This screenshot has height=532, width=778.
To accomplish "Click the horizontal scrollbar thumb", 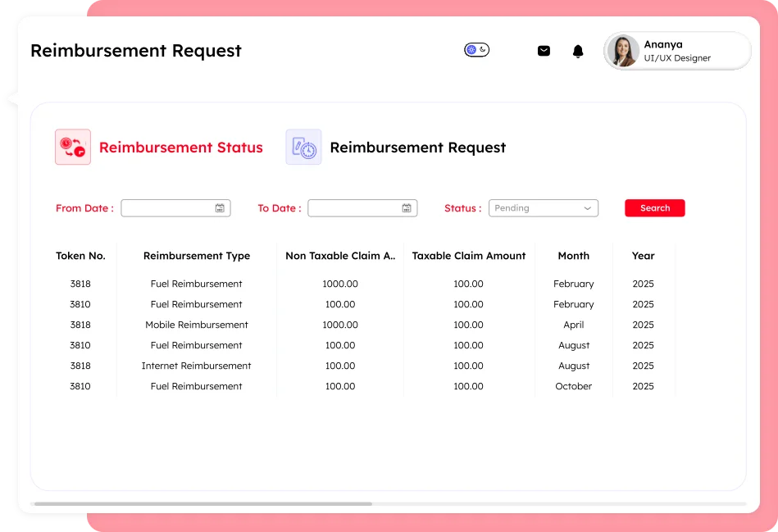I will (x=202, y=503).
